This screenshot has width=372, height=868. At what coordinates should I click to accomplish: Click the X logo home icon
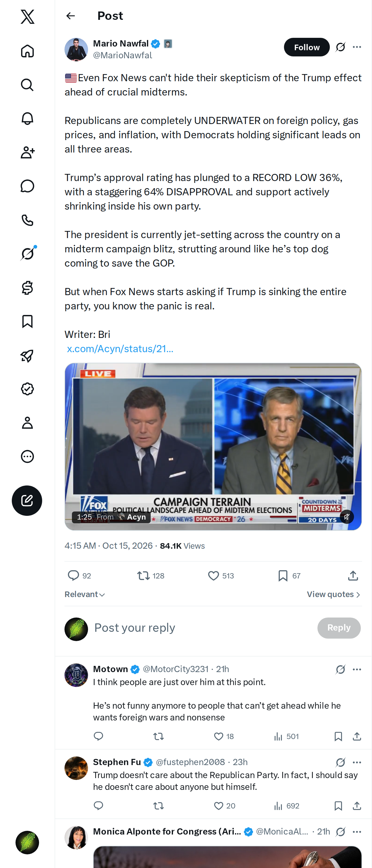[27, 16]
